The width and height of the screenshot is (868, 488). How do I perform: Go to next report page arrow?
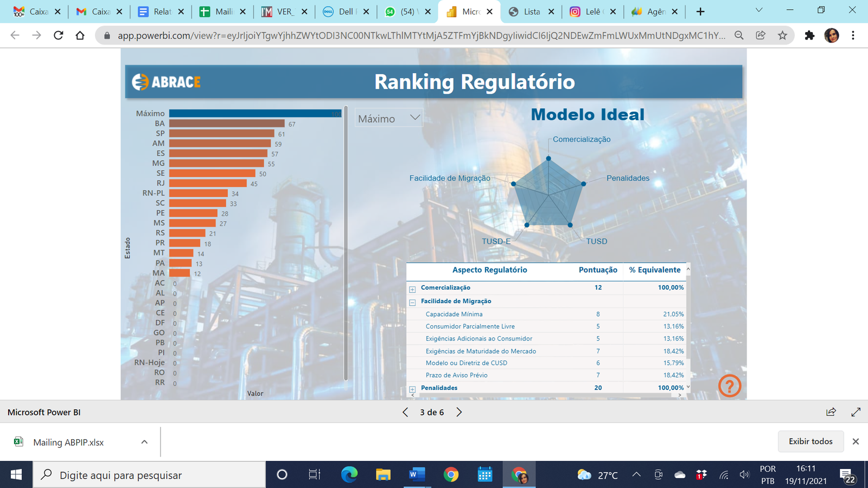[459, 412]
